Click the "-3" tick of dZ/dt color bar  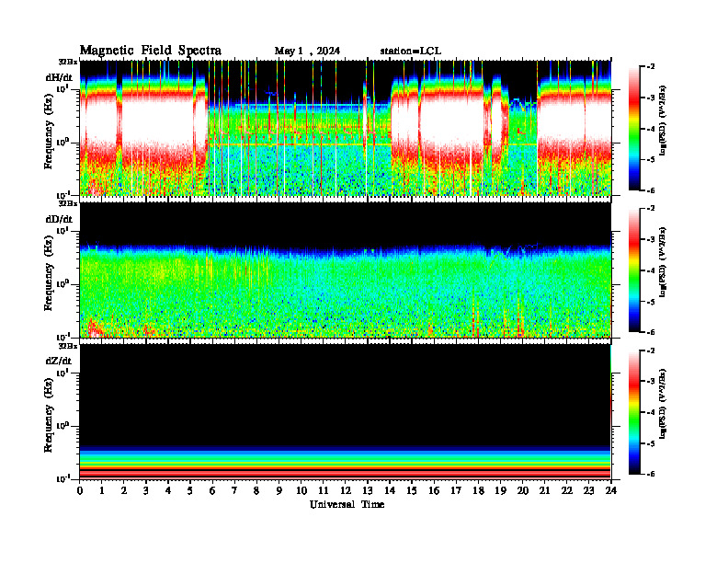coord(652,382)
